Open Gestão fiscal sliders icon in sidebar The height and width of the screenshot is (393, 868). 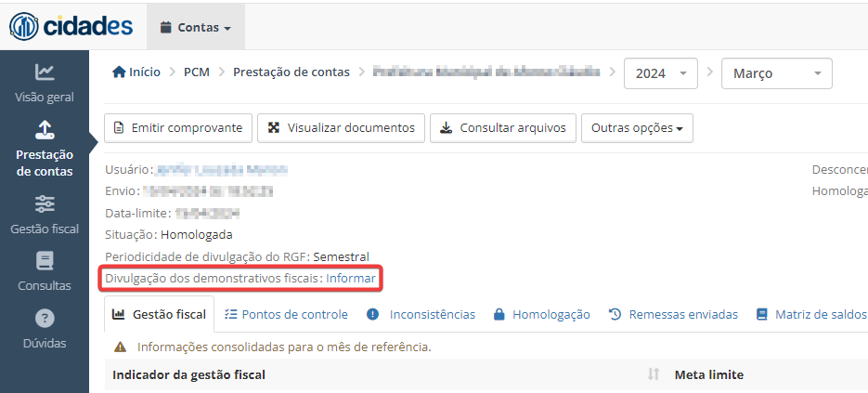coord(45,204)
